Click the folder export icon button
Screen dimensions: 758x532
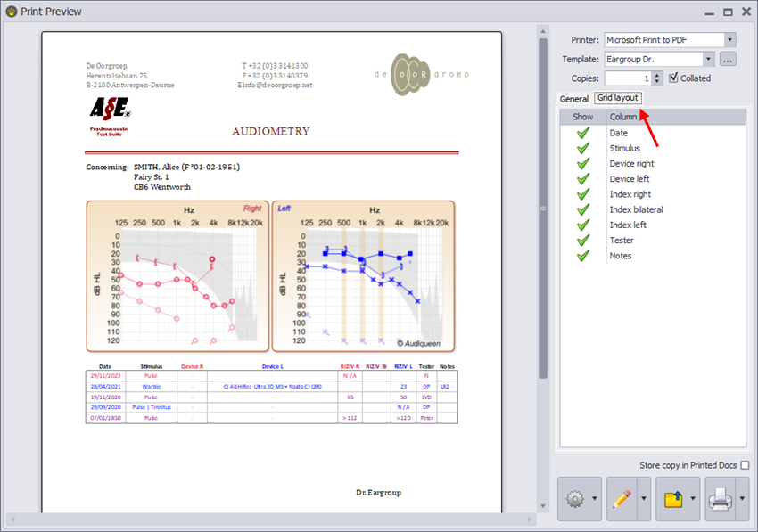coord(673,499)
